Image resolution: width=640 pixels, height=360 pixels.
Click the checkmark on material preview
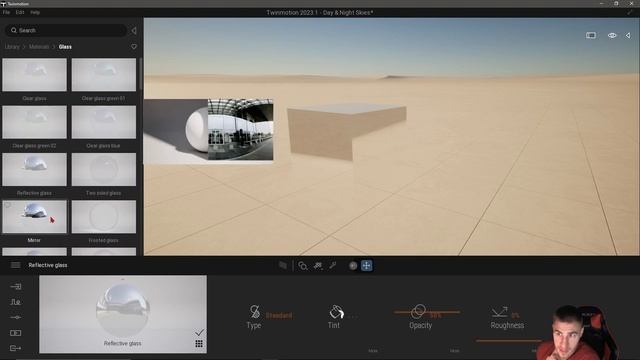(x=199, y=332)
